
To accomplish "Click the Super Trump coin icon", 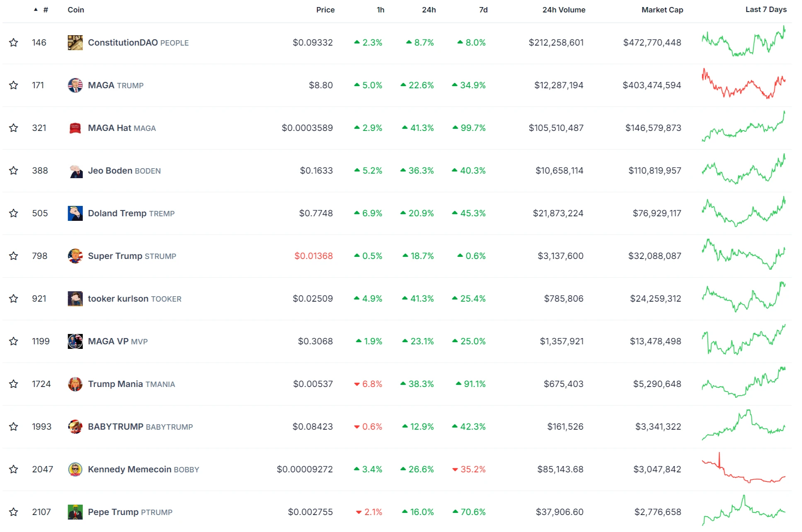I will click(x=75, y=256).
